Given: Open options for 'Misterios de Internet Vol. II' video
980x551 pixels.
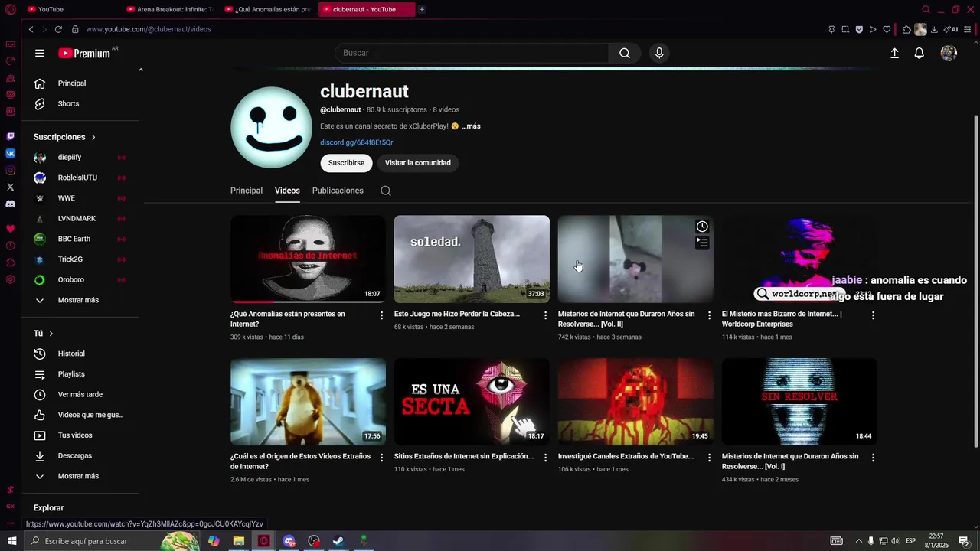Looking at the screenshot, I should (x=709, y=315).
